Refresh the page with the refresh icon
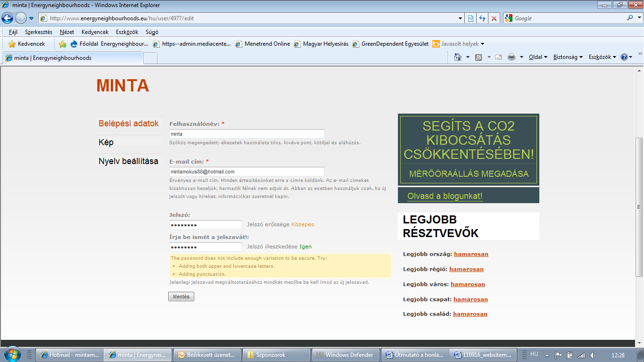644x362 pixels. 482,18
